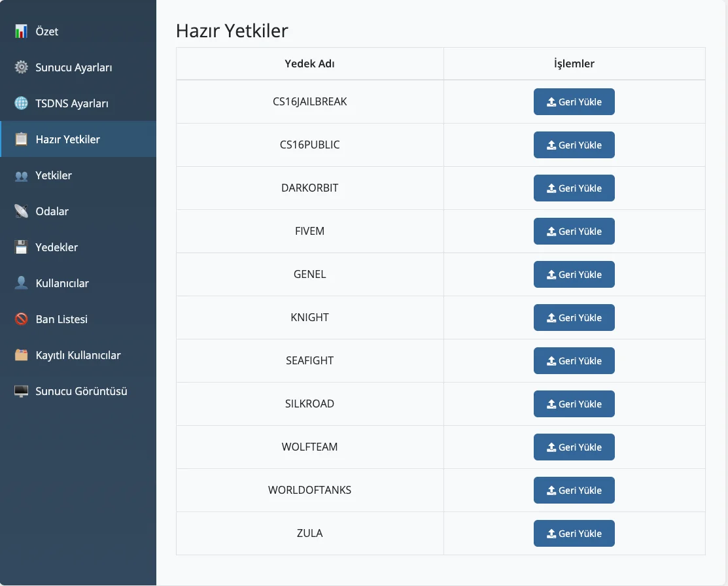The height and width of the screenshot is (586, 728).
Task: Click Geri Yükle in the FIVEM row
Action: pyautogui.click(x=574, y=232)
